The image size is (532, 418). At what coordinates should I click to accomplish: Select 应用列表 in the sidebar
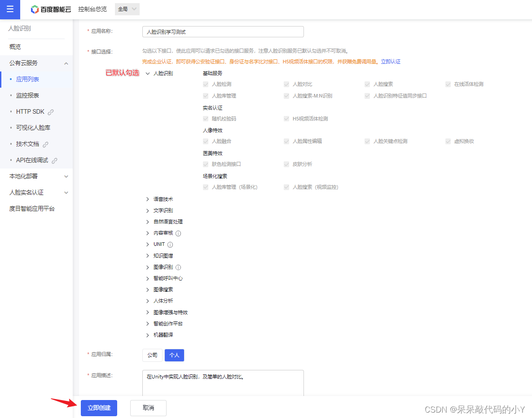(x=27, y=79)
